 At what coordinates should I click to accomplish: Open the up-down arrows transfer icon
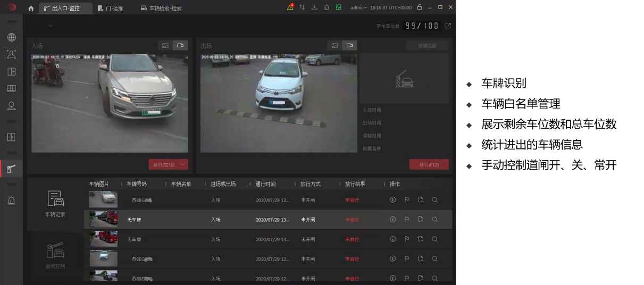coord(302,7)
